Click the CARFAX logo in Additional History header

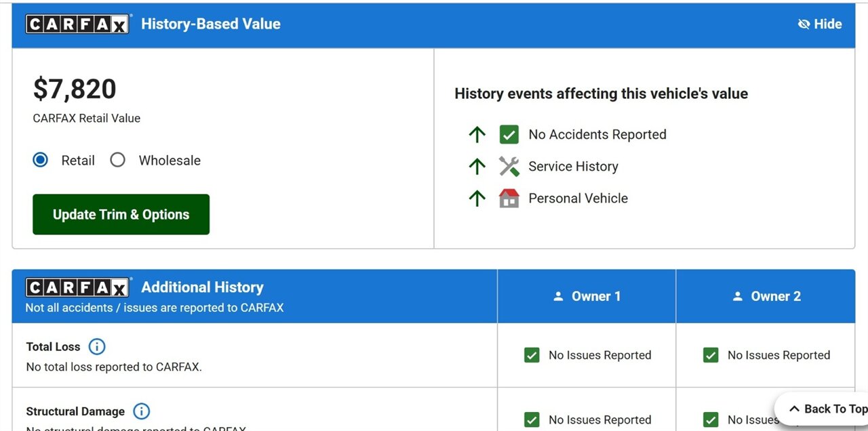click(x=79, y=287)
